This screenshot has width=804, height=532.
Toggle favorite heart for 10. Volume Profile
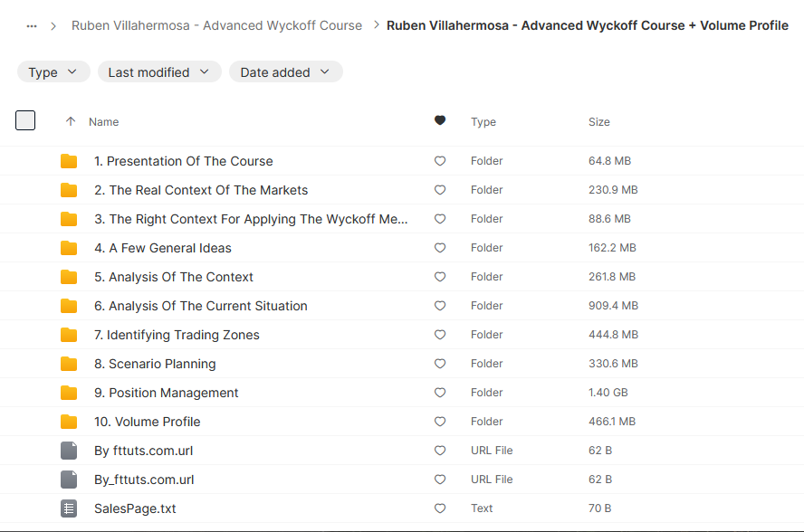(x=440, y=422)
